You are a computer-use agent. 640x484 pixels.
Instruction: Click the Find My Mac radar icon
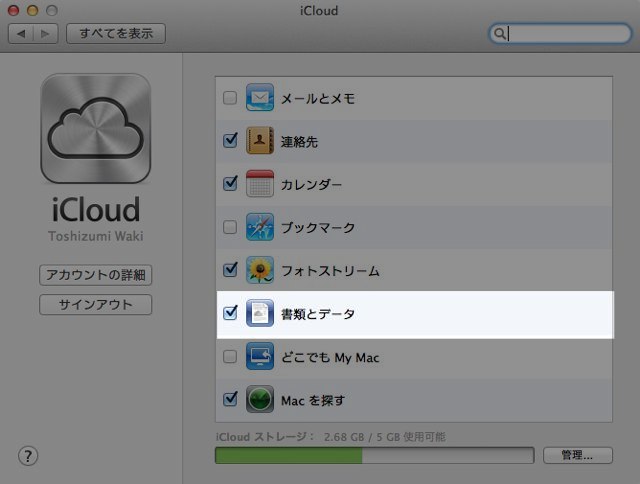coord(260,400)
